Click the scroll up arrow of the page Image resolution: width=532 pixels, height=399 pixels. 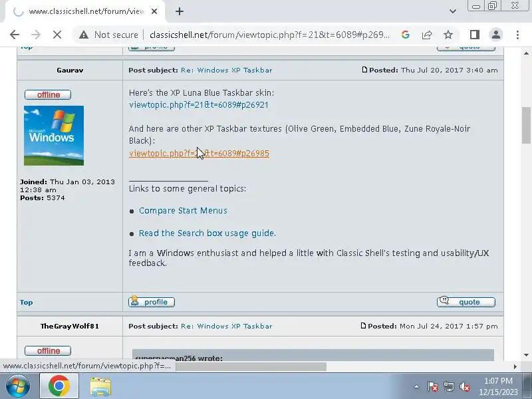pos(526,53)
